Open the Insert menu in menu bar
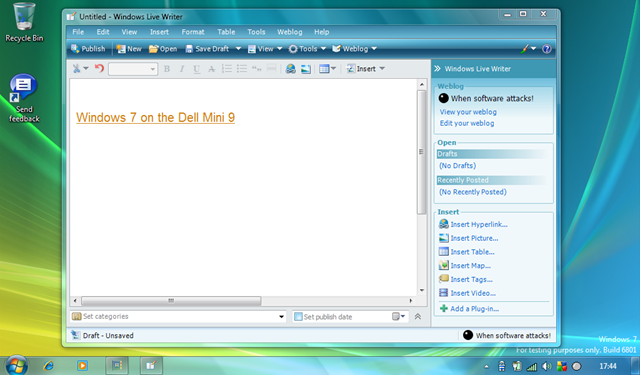 click(x=159, y=32)
